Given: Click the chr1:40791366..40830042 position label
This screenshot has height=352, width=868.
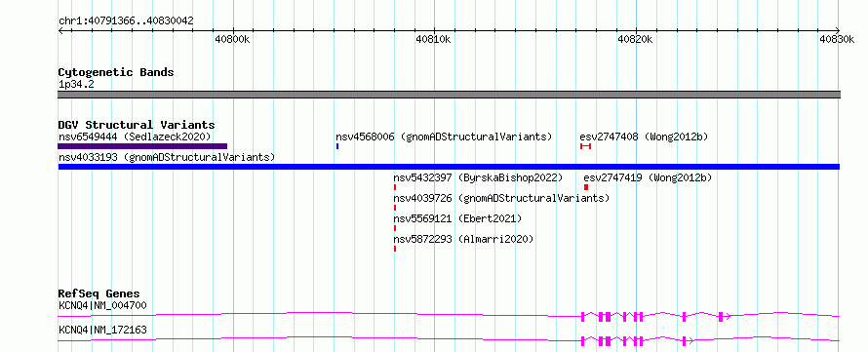Looking at the screenshot, I should [x=126, y=21].
